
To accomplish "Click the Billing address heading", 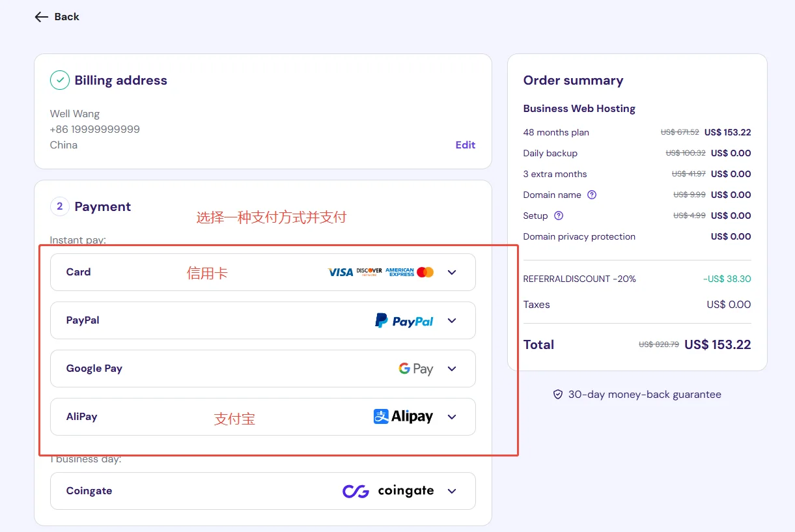I will point(121,80).
